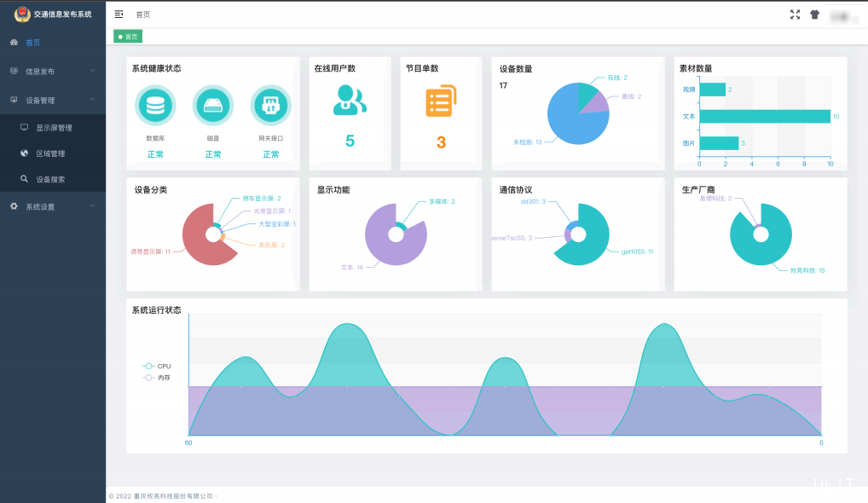This screenshot has width=868, height=503.
Task: Go to 设备搜索 in sidebar
Action: point(50,179)
